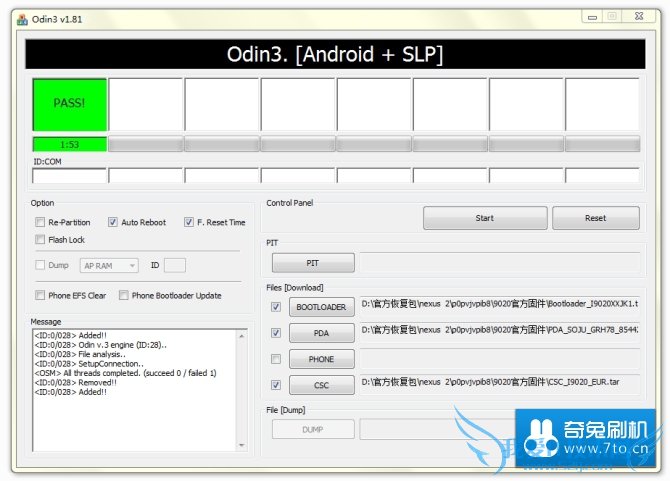Click the CSC_I9020_EUR.tar path field
This screenshot has height=481, width=670.
[500, 382]
